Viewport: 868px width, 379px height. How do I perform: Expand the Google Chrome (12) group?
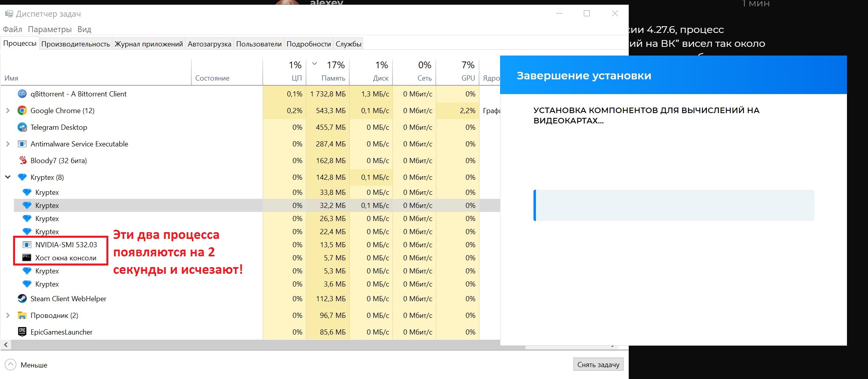pyautogui.click(x=8, y=111)
